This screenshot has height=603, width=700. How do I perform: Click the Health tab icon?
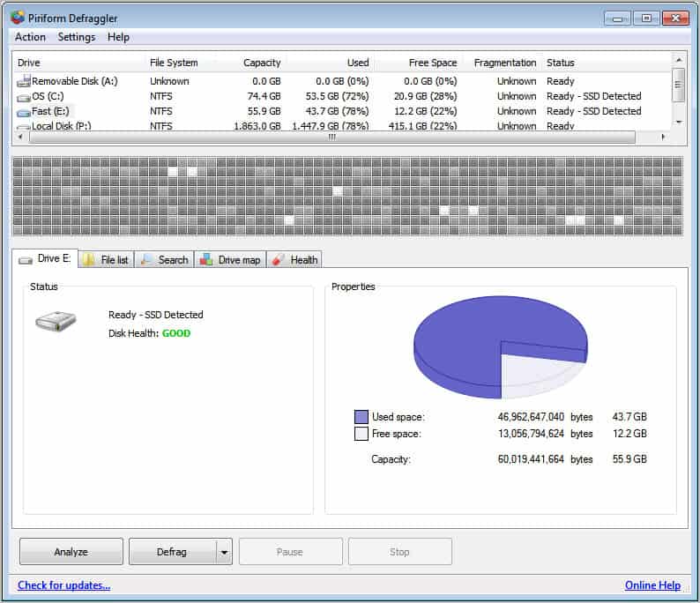(279, 259)
